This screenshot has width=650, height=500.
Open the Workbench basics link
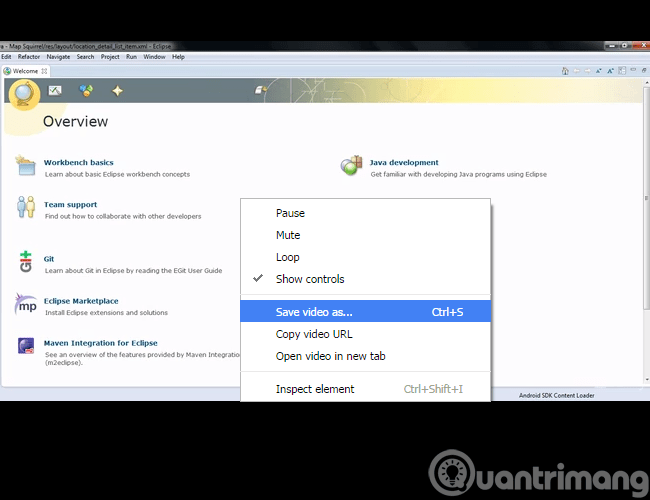[78, 163]
